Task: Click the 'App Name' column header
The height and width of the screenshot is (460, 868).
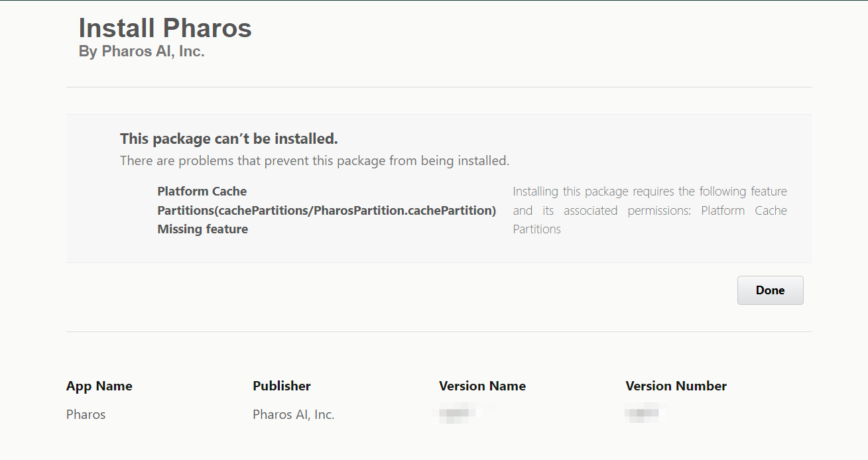Action: 99,386
